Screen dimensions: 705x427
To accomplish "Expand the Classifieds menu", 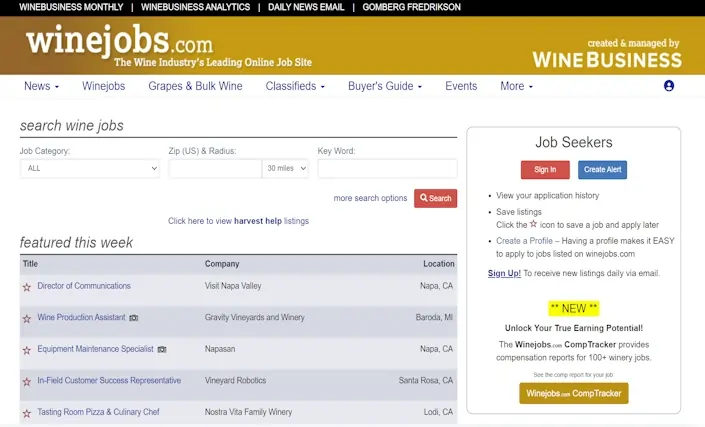I will (295, 86).
